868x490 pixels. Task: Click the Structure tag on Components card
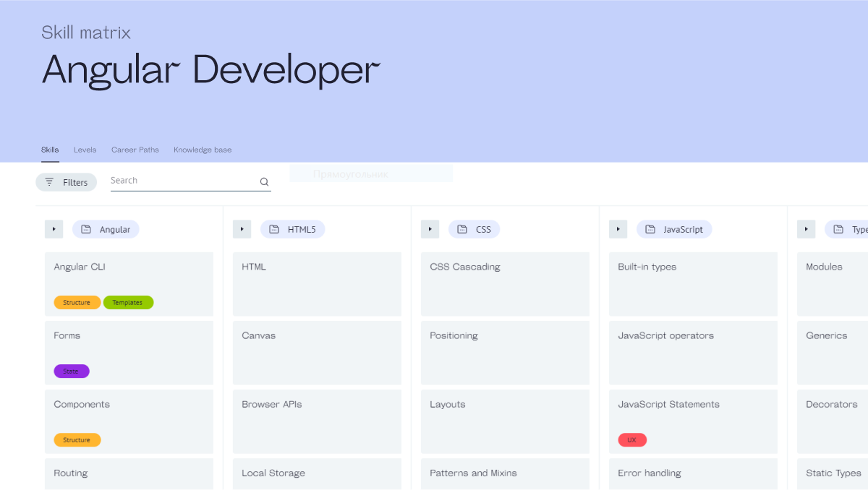[x=77, y=440]
